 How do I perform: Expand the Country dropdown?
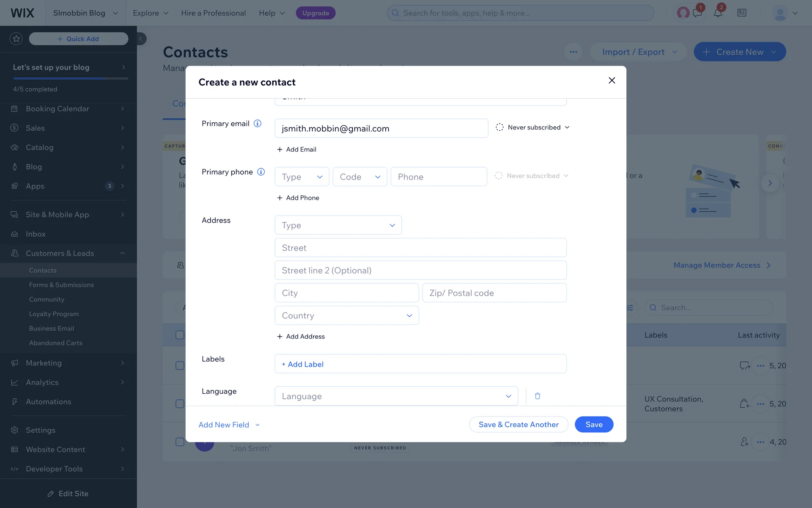pos(347,316)
